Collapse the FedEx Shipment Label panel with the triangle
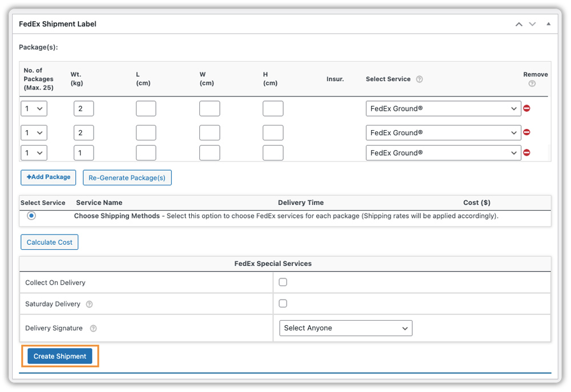The height and width of the screenshot is (392, 571). (548, 24)
